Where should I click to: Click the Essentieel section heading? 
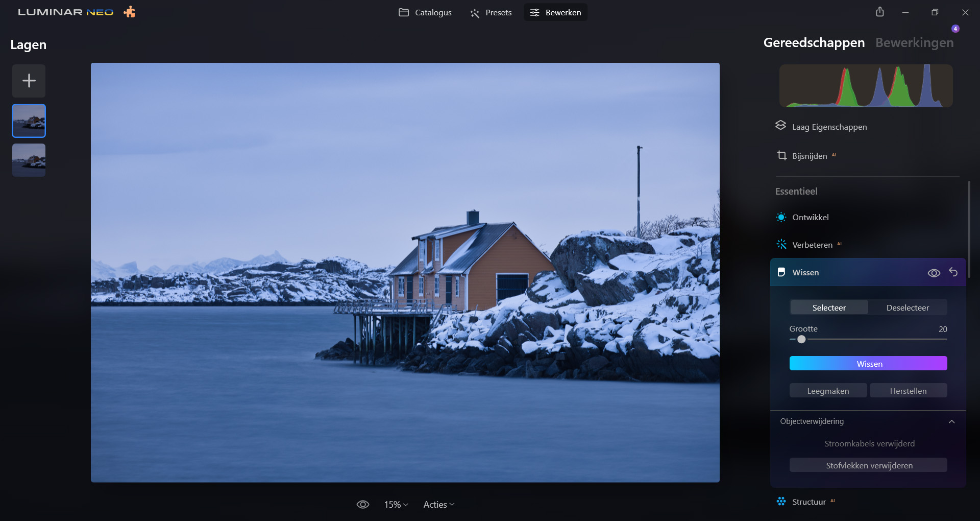point(796,191)
